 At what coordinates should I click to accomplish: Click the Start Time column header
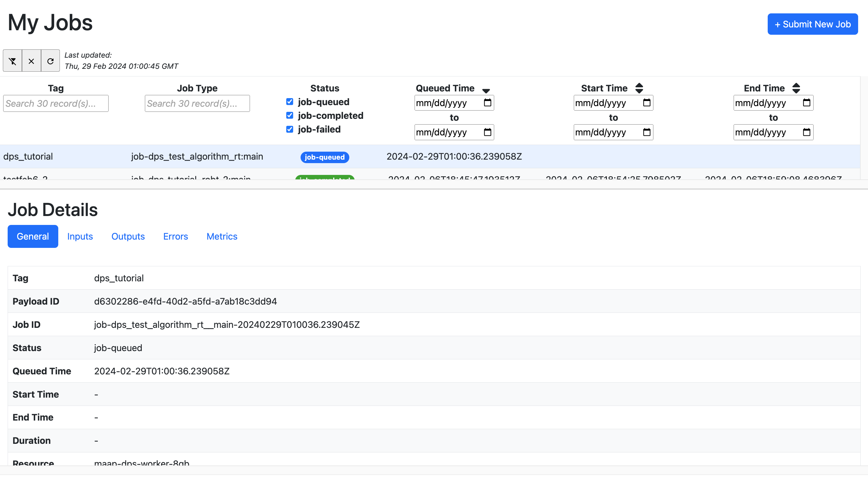coord(604,88)
